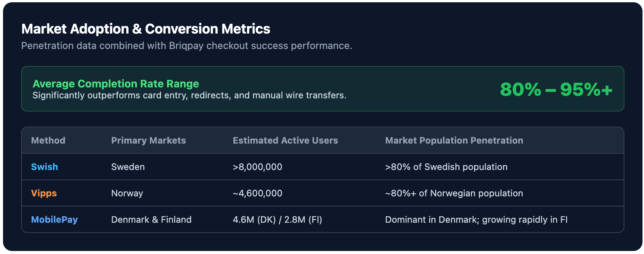Click the 'Norway' market cell
The height and width of the screenshot is (254, 644).
click(127, 193)
